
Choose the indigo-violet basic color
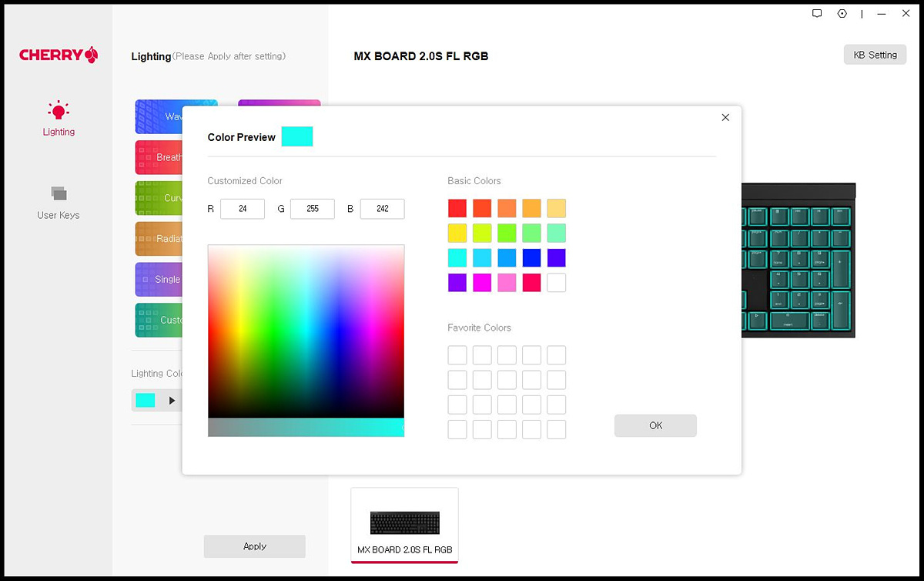tap(556, 257)
